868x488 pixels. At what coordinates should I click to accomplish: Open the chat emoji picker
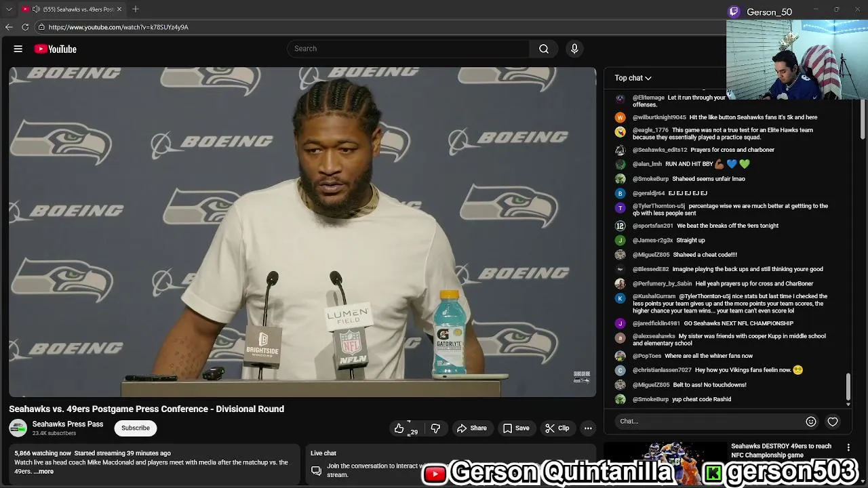[x=811, y=422]
